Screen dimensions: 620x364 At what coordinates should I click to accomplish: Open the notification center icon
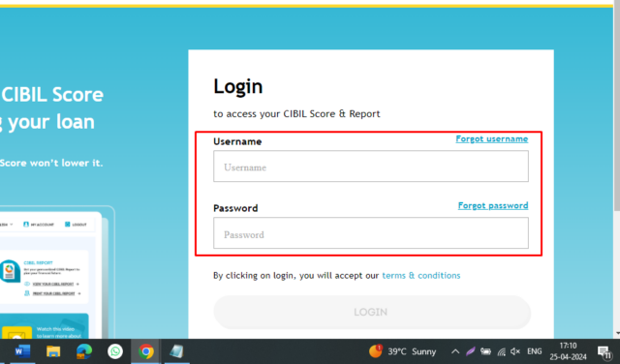point(604,351)
